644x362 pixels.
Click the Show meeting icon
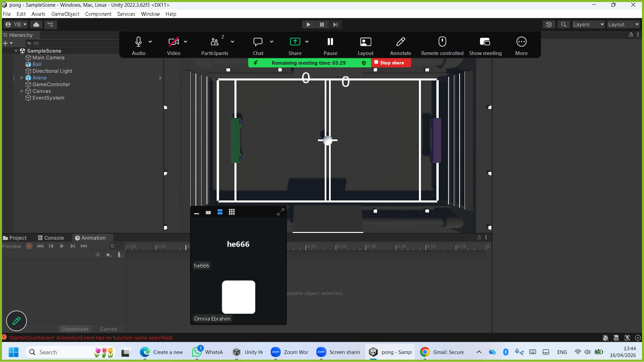point(485,42)
